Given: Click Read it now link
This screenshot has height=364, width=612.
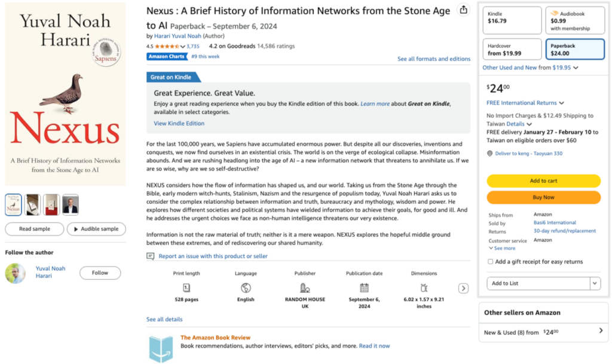Looking at the screenshot, I should tap(374, 346).
